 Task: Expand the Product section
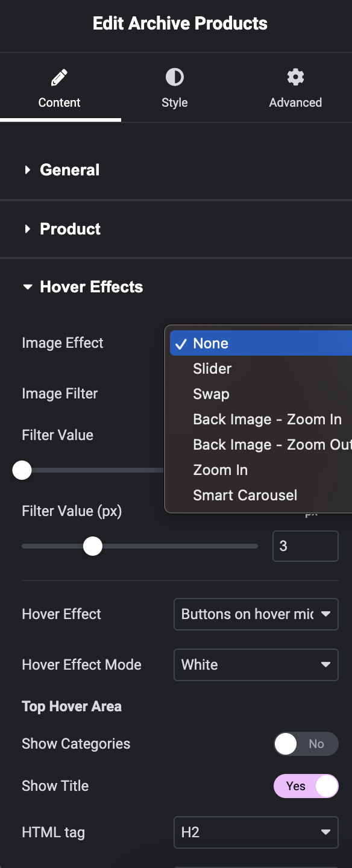176,229
